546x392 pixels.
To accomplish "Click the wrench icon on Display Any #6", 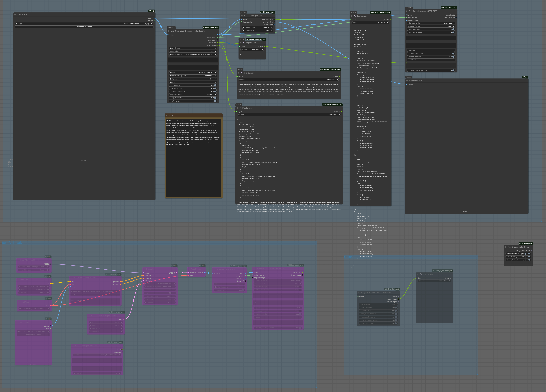I will [244, 43].
